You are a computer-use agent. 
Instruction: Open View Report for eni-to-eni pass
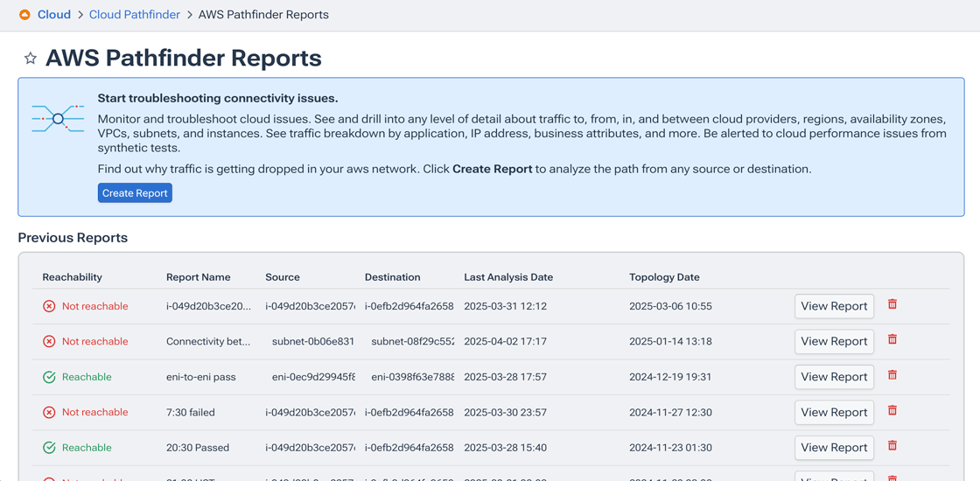[835, 377]
